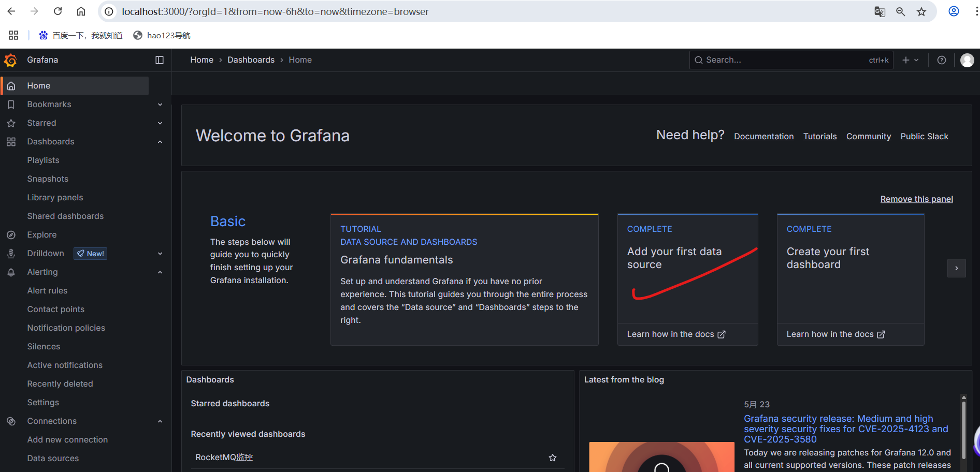Open Drilldown from the sidebar
Screen dimensions: 980x472
[x=46, y=253]
